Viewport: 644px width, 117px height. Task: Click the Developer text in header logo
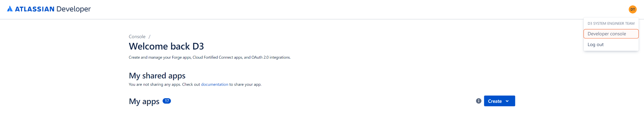tap(74, 9)
